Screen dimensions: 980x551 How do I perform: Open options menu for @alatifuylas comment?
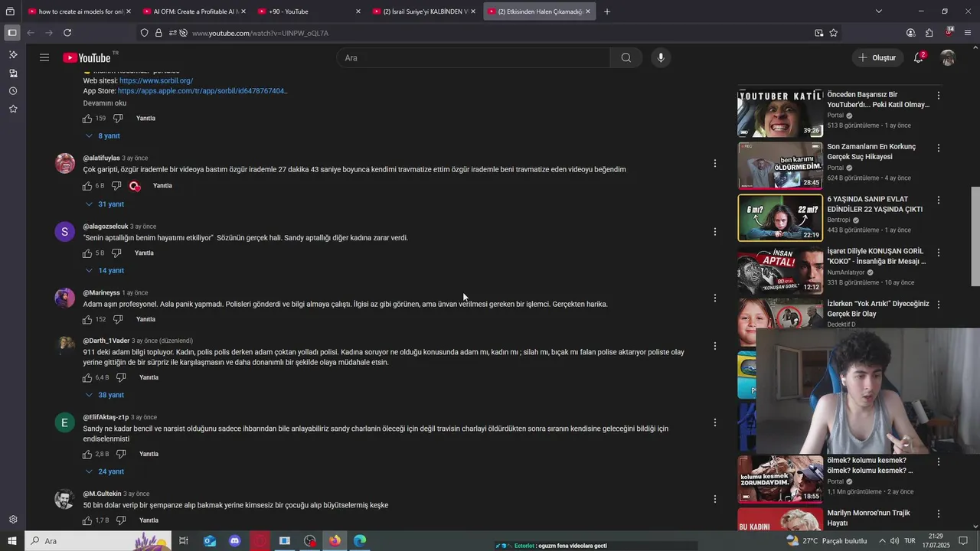[714, 163]
